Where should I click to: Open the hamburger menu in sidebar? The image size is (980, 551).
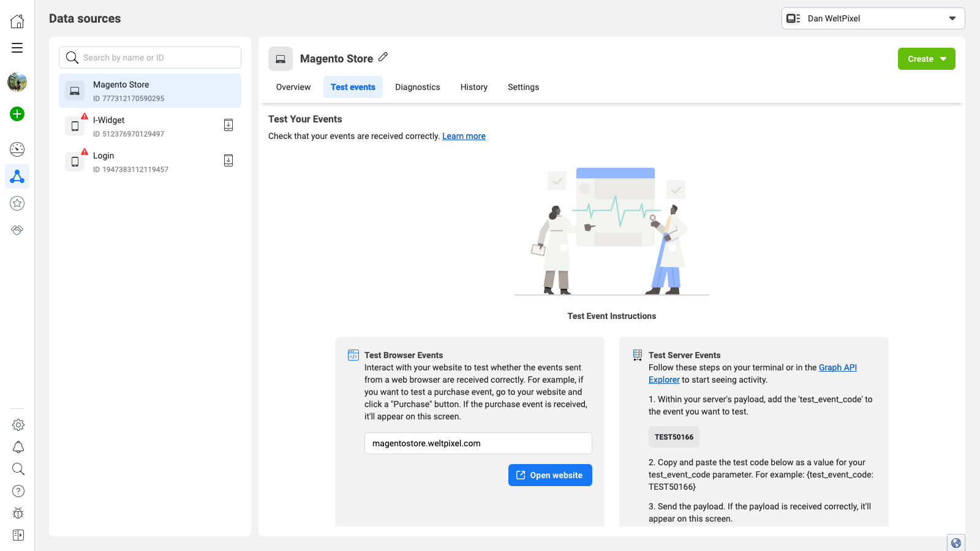17,48
